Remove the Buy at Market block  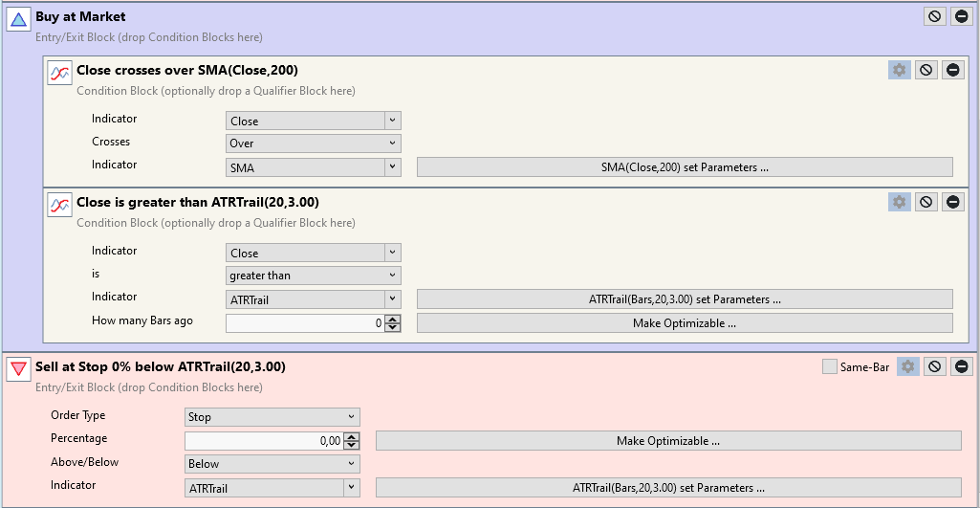click(962, 16)
